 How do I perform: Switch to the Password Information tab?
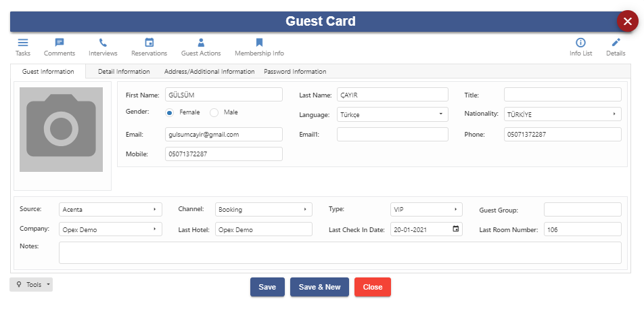[x=295, y=72]
